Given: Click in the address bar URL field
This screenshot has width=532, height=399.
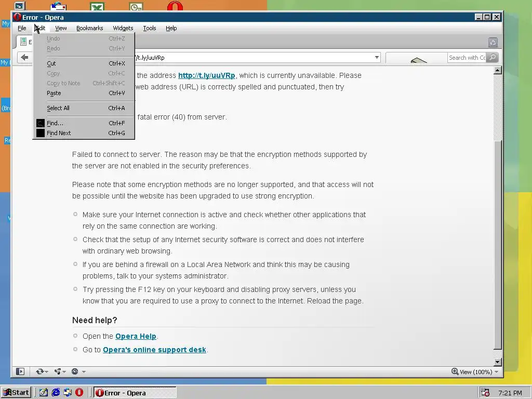Looking at the screenshot, I should (x=254, y=57).
